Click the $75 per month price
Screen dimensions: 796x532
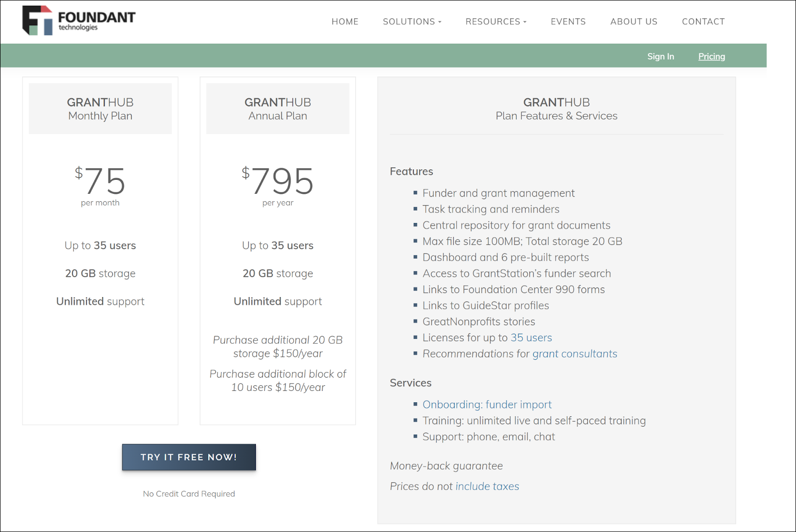tap(100, 186)
